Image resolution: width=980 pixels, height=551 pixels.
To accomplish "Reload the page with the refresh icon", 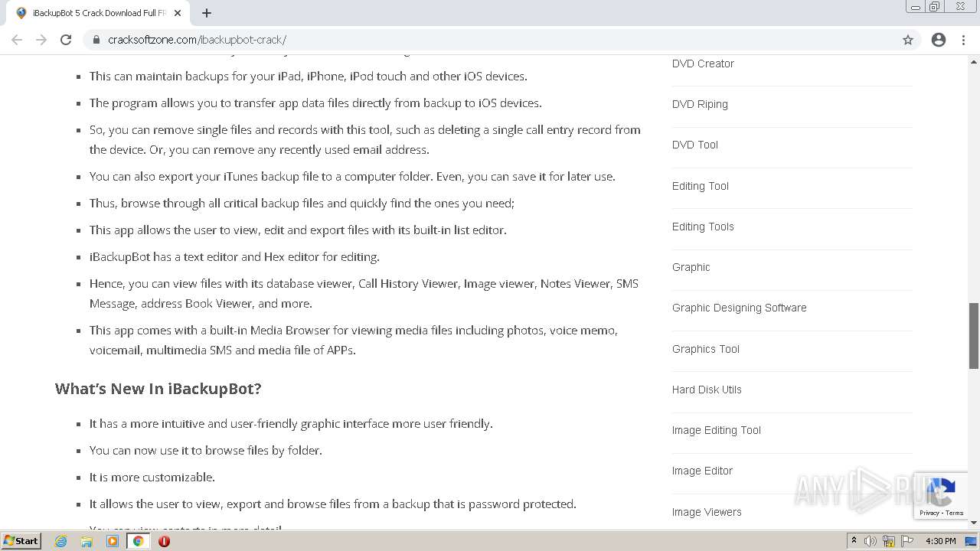I will pos(66,40).
